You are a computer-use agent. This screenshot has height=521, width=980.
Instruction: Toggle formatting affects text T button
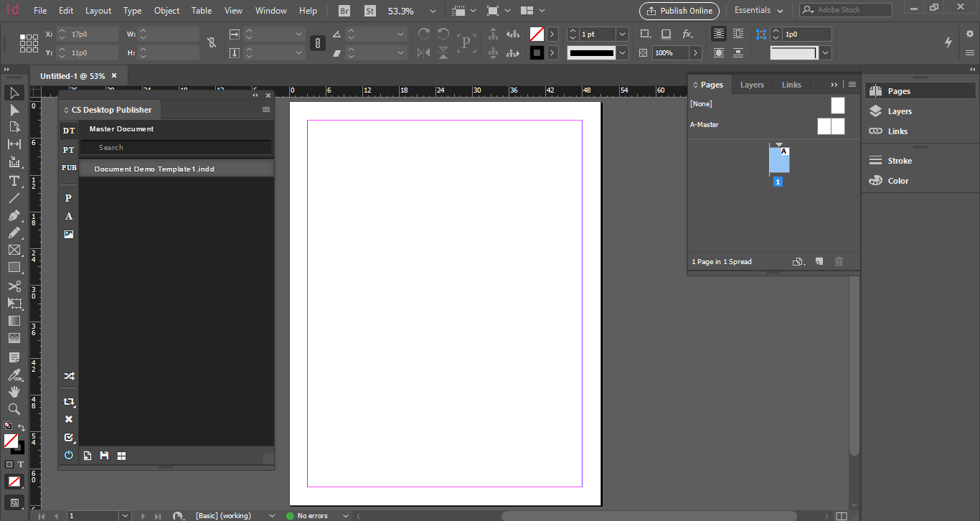(x=21, y=464)
